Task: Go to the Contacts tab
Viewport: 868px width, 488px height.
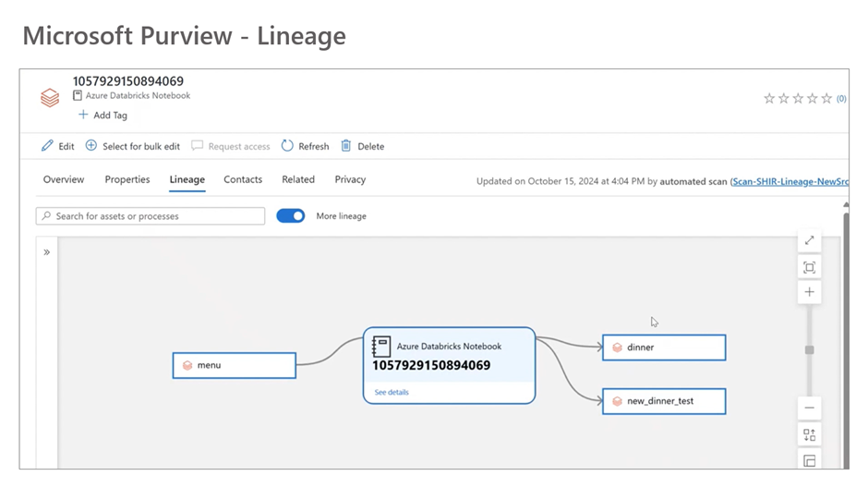Action: pos(243,179)
